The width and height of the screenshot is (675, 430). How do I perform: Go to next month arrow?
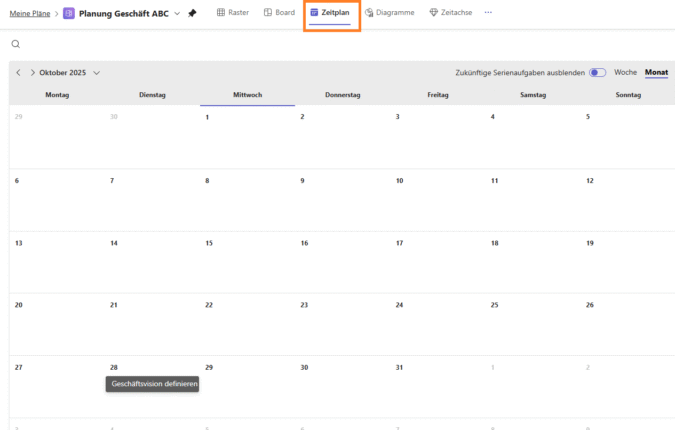[x=32, y=73]
